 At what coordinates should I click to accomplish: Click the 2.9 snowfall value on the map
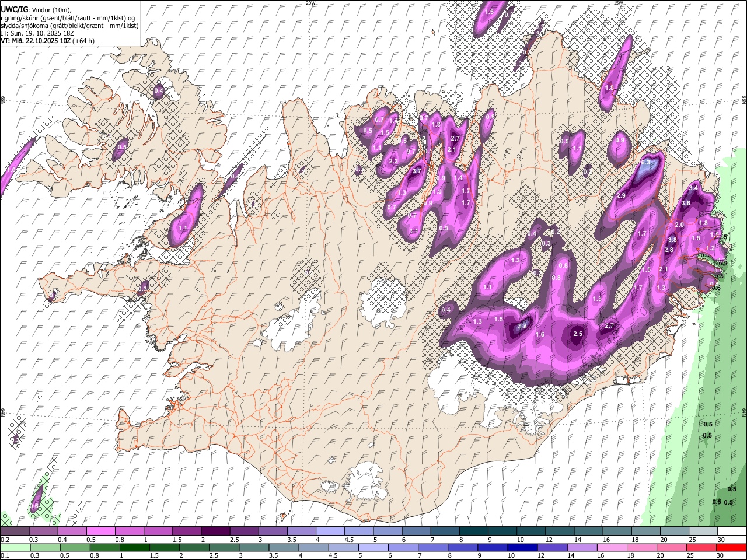[621, 195]
